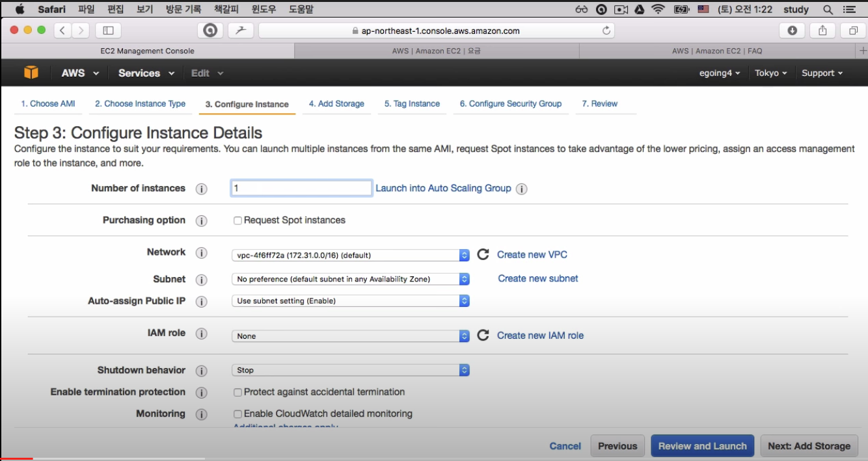Click the wrench extension toolbar icon

pos(241,30)
